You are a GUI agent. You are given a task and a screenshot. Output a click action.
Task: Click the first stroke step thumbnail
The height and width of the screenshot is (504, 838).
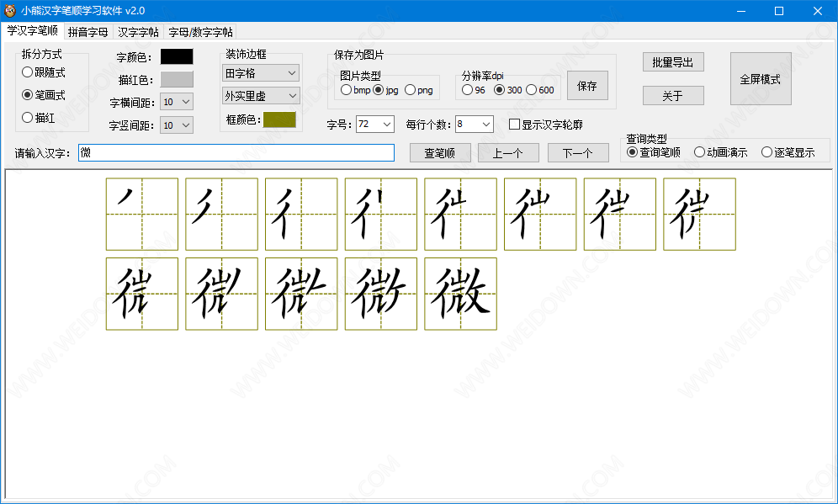tap(142, 215)
